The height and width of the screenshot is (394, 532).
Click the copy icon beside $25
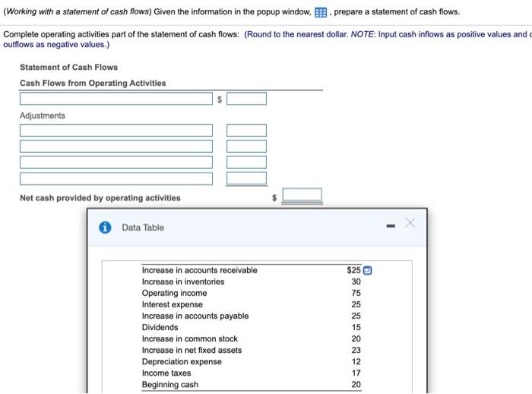coord(367,270)
